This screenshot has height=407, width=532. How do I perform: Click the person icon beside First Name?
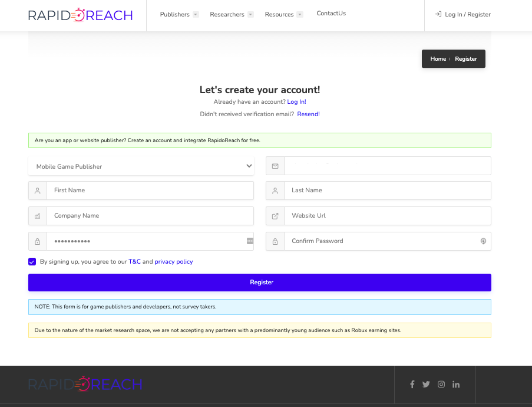pos(38,191)
